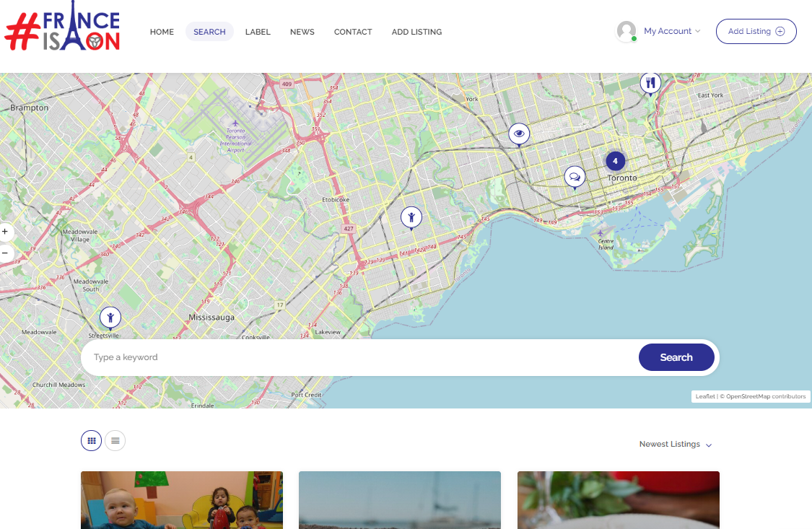Click the Mississauga label on the map
The width and height of the screenshot is (812, 529).
point(211,318)
